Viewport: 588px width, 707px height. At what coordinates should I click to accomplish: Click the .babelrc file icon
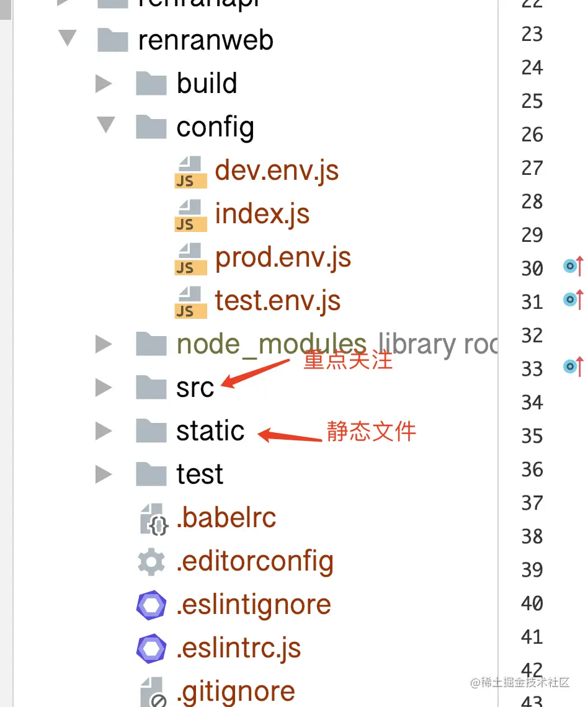pos(153,519)
